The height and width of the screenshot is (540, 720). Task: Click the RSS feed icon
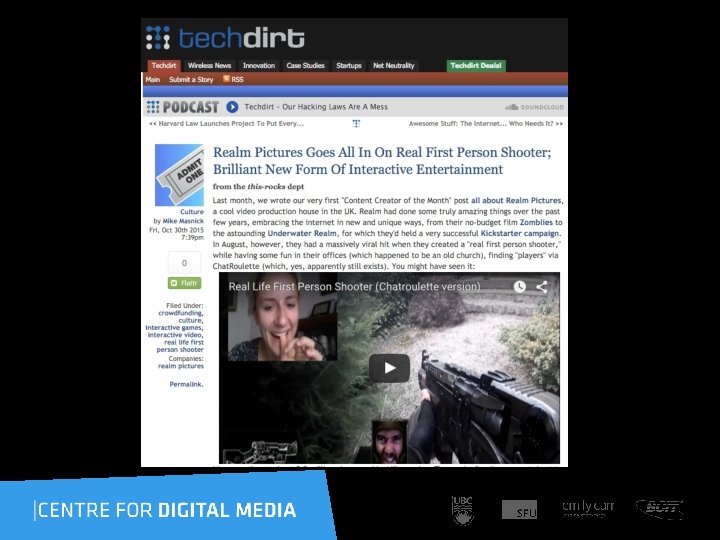click(226, 79)
